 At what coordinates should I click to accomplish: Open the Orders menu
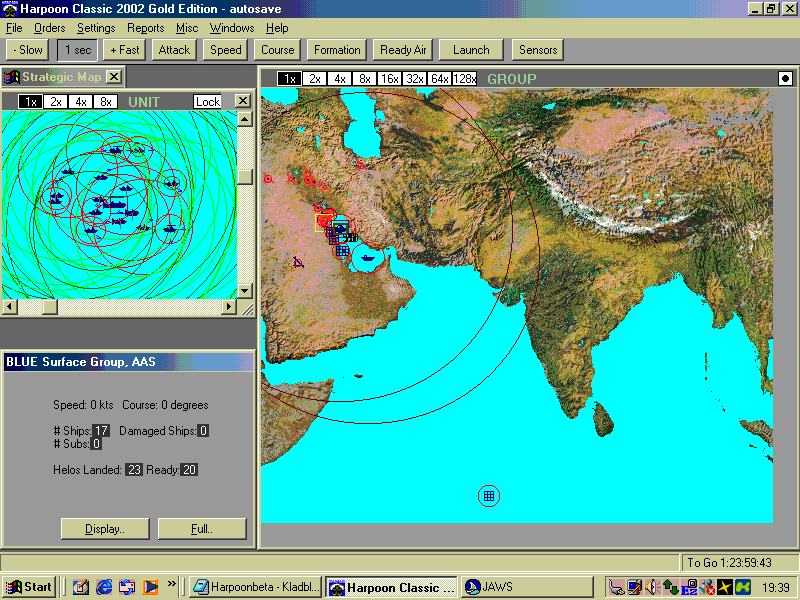point(49,28)
